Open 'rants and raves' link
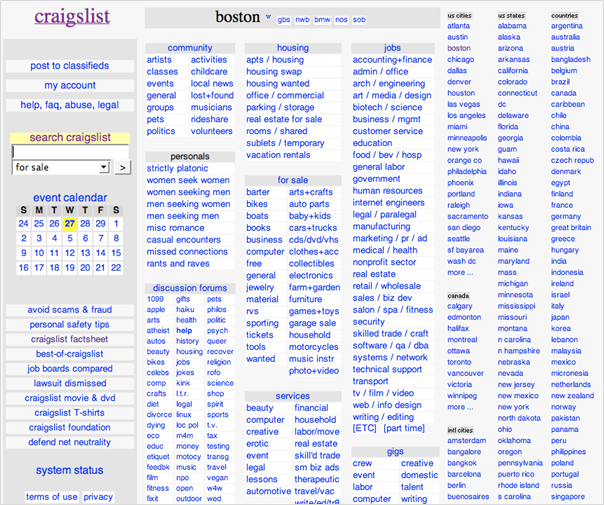 pyautogui.click(x=178, y=263)
